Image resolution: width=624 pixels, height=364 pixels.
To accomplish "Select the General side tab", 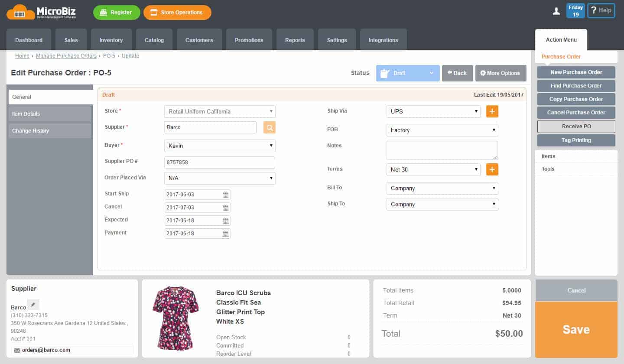I will 51,97.
